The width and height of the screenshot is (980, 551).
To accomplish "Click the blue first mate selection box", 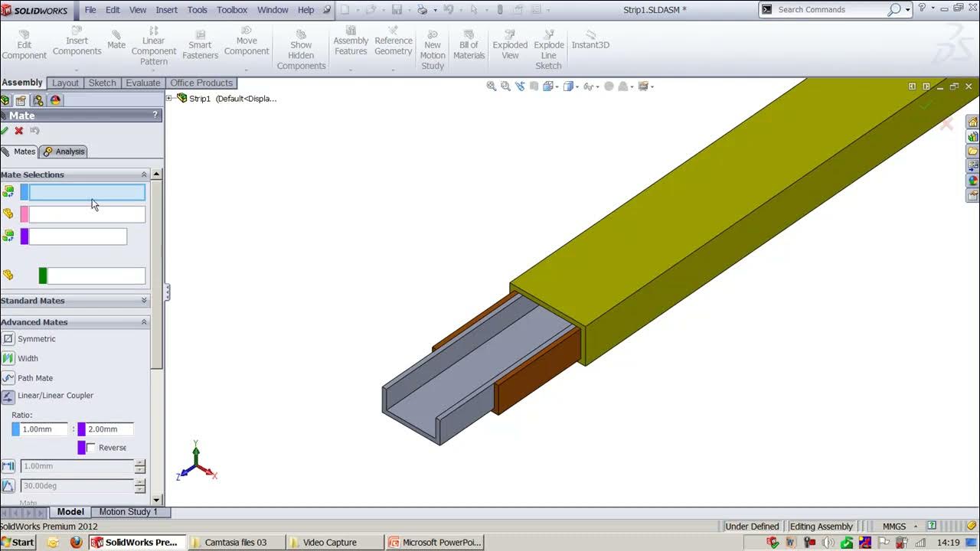I will [x=87, y=192].
